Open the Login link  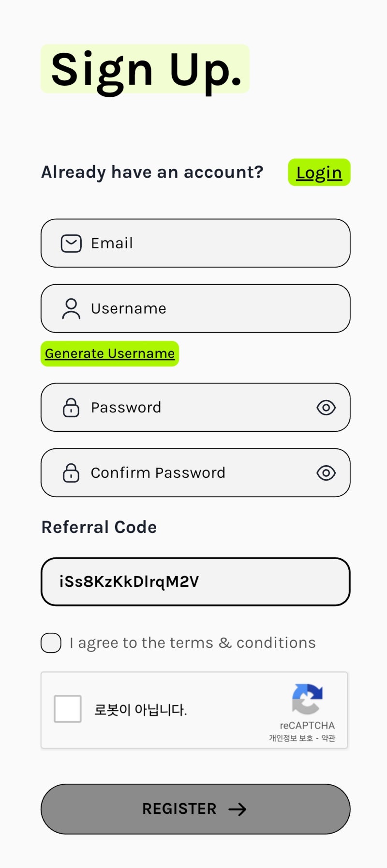319,173
